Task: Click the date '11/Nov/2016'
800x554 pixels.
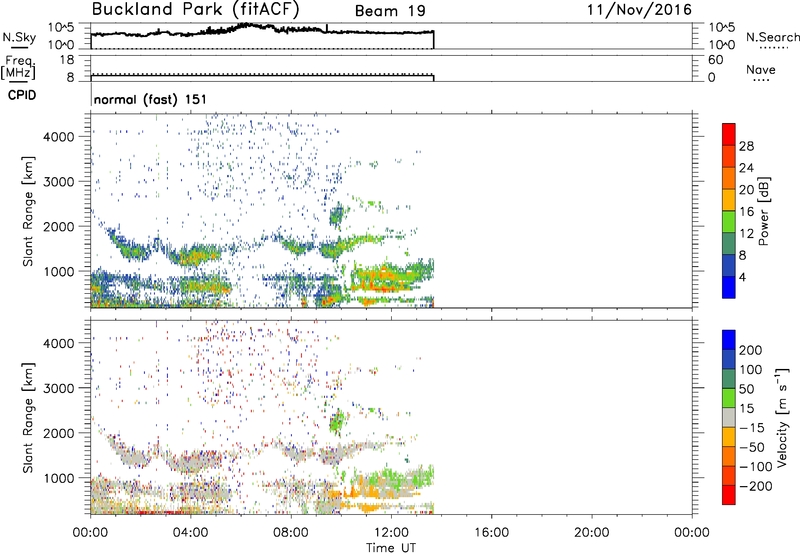Action: pos(639,10)
